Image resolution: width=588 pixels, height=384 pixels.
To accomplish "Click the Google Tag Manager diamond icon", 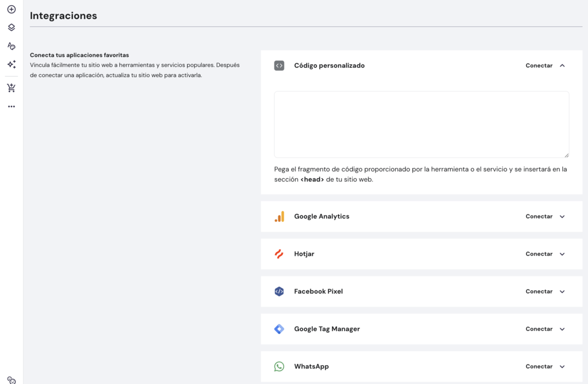I will [280, 329].
